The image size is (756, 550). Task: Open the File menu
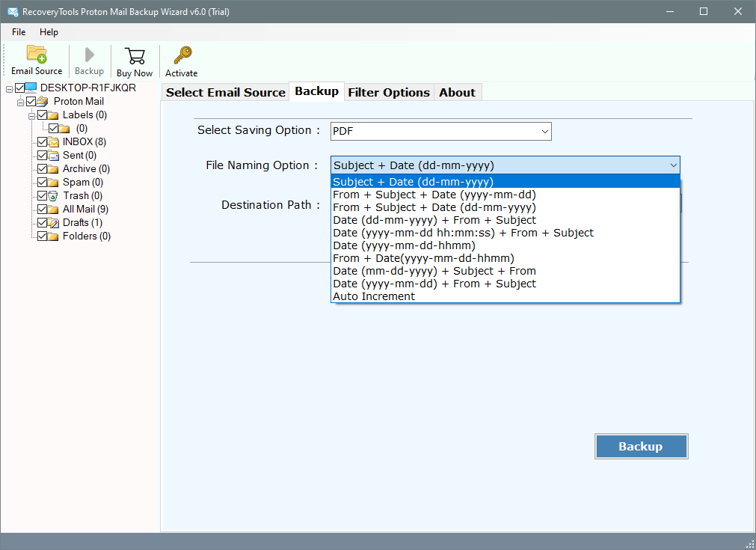19,32
